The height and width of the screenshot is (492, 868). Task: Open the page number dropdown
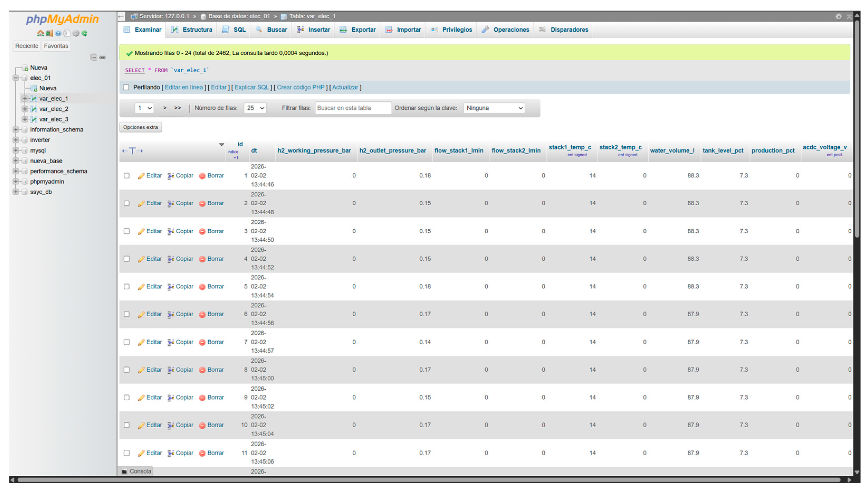point(144,108)
